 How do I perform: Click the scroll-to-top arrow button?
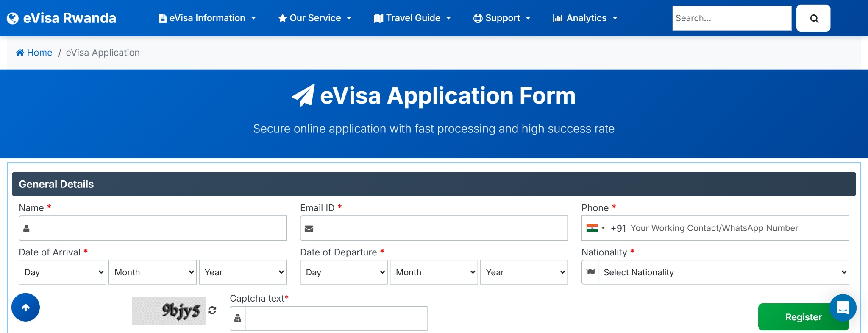(x=25, y=308)
